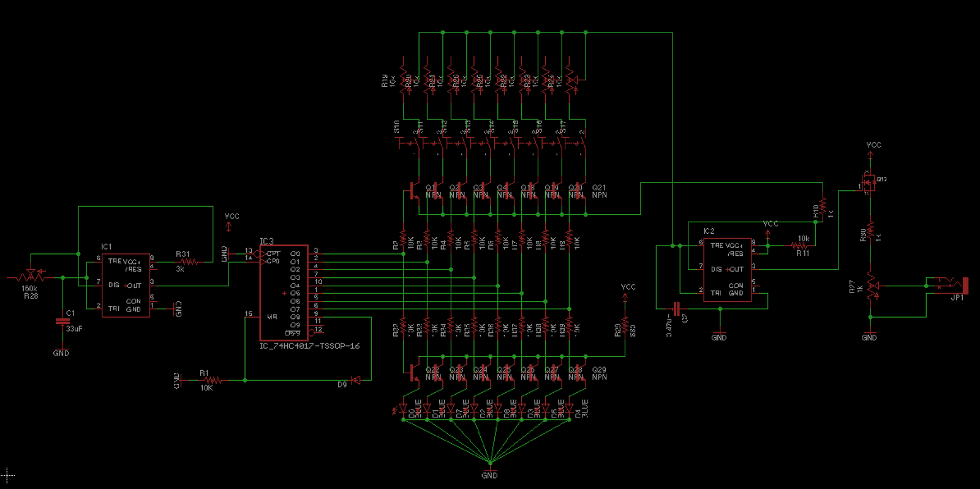Click the 'Q29 NPN' label
Viewport: 980px width, 489px height.
600,373
